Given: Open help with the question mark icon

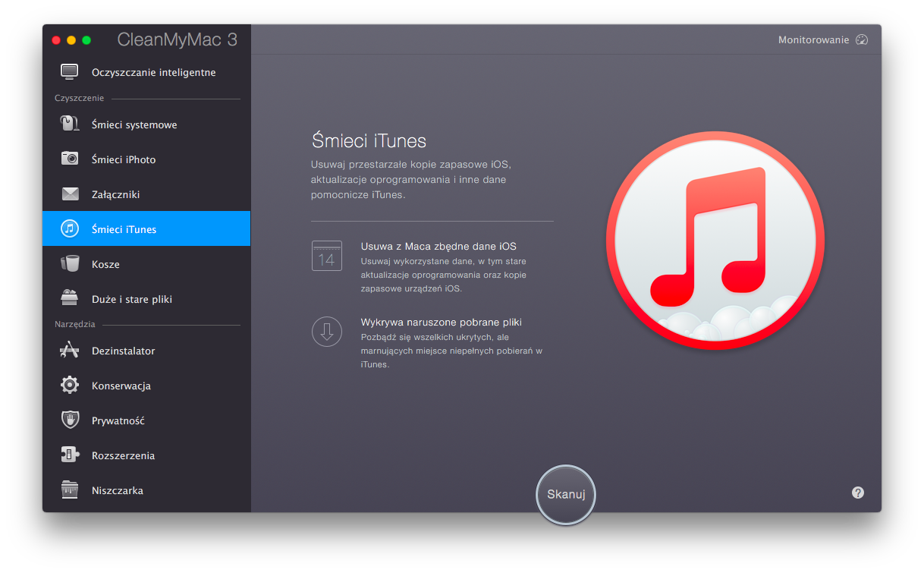Looking at the screenshot, I should click(x=858, y=493).
